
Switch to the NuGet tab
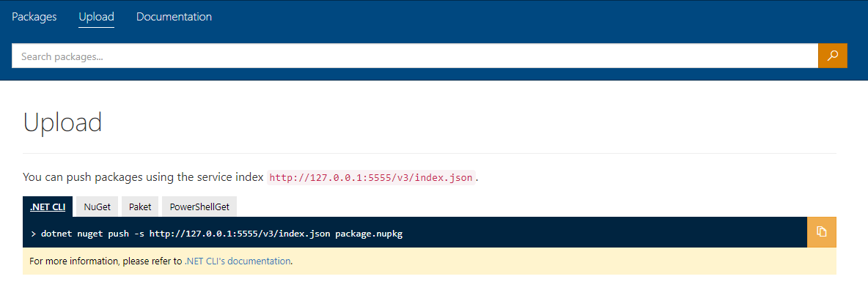click(x=98, y=207)
